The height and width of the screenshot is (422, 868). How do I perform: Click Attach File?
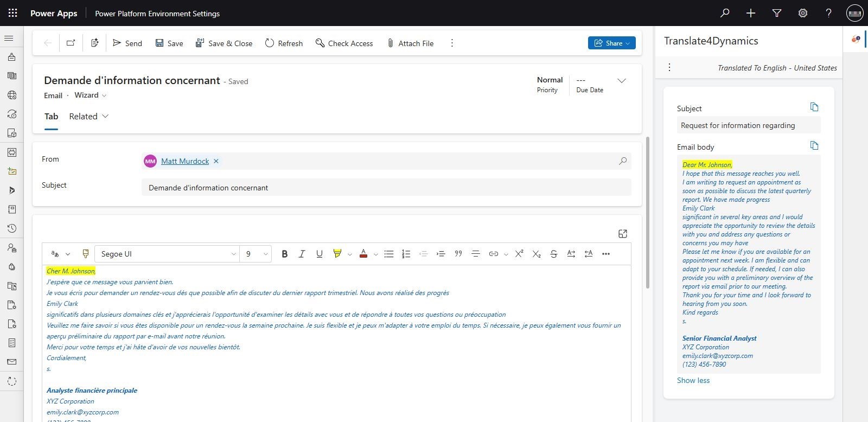click(x=410, y=43)
